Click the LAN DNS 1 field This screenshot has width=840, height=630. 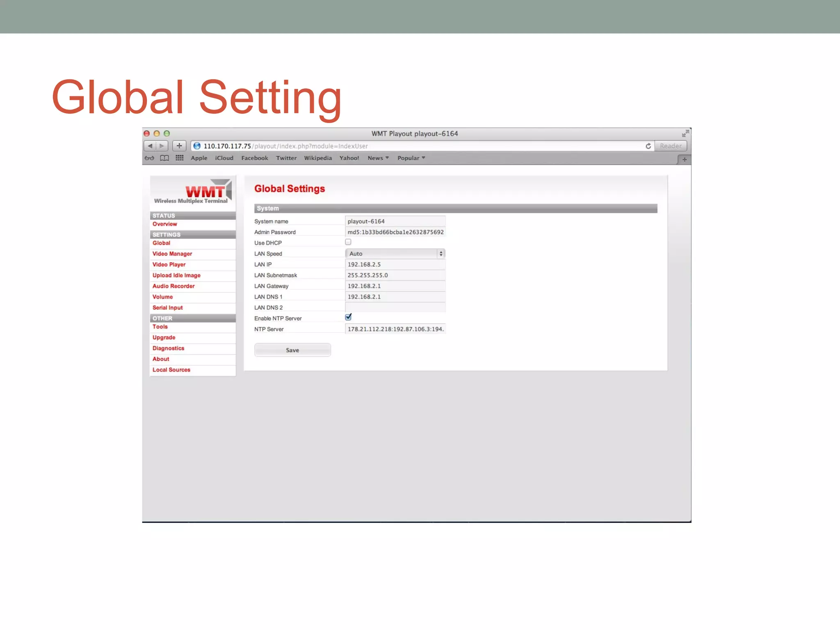(x=395, y=297)
